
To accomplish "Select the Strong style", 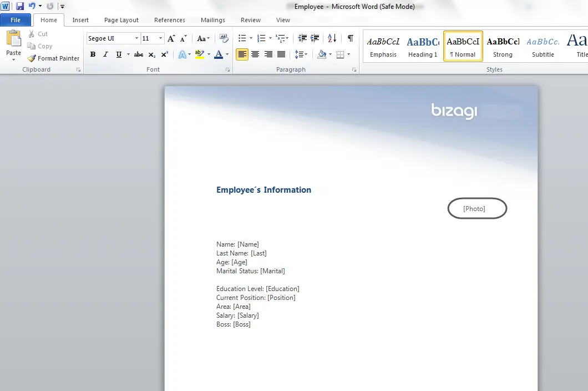I will point(503,46).
